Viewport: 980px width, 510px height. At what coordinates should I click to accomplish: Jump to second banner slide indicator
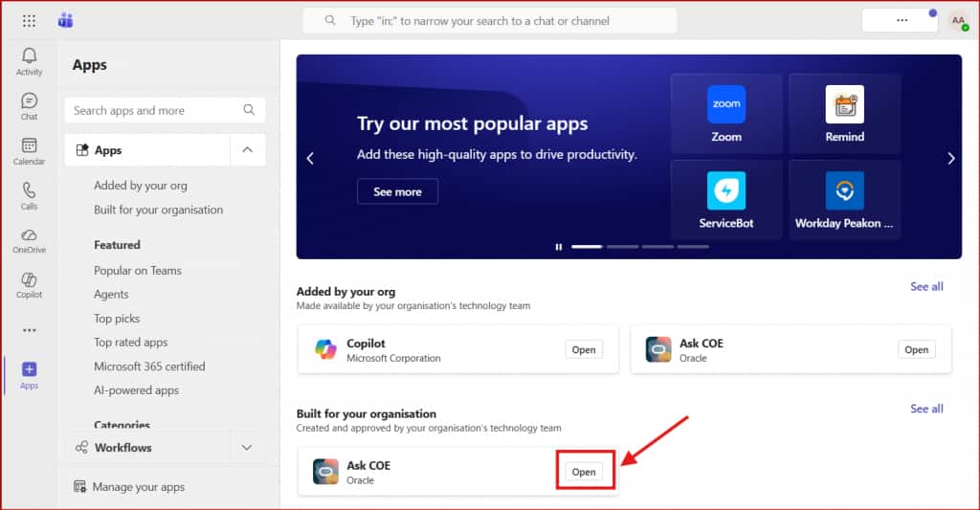point(622,247)
